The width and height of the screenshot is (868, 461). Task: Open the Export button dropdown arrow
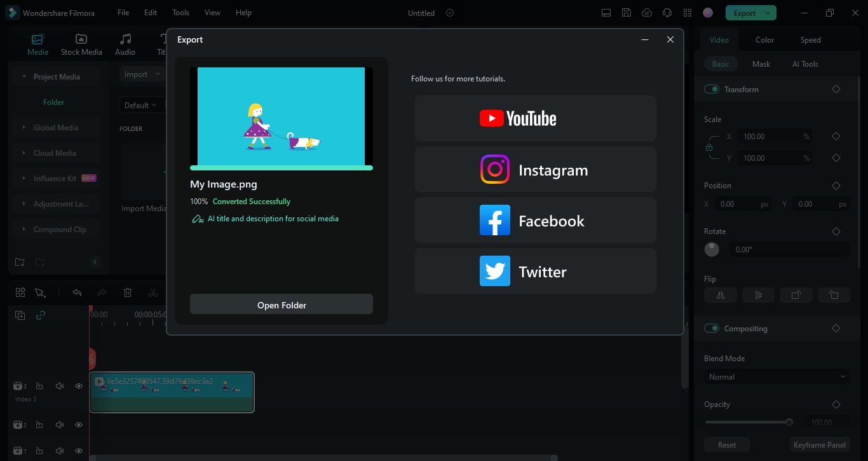point(769,13)
